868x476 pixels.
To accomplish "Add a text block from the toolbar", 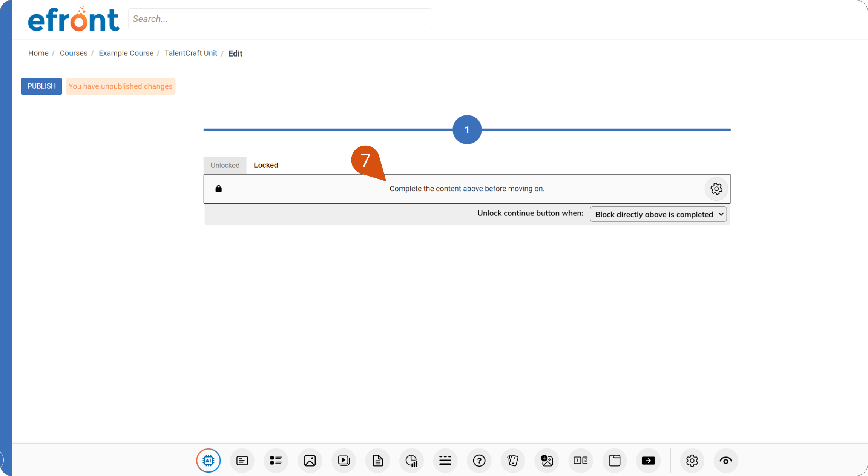I will (x=242, y=460).
